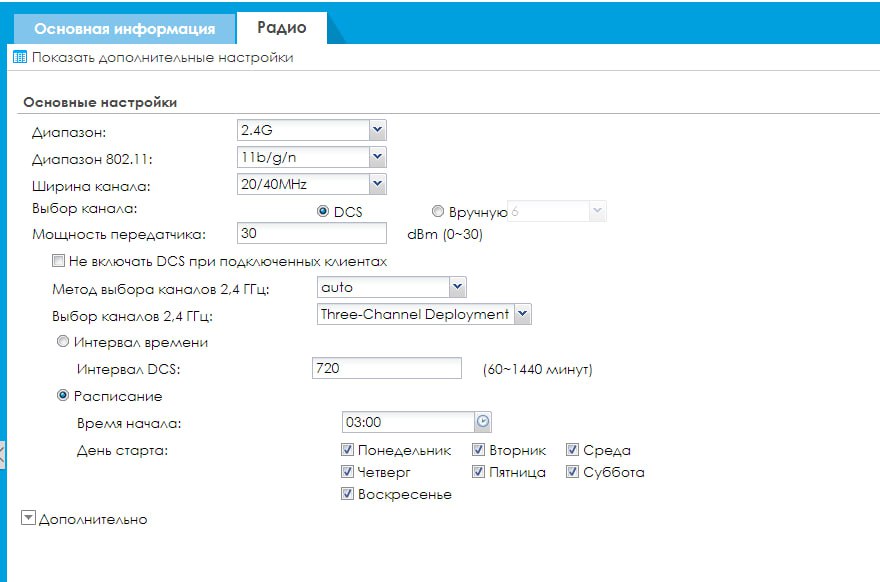Image resolution: width=880 pixels, height=582 pixels.
Task: Select the Радио tab
Action: 282,28
